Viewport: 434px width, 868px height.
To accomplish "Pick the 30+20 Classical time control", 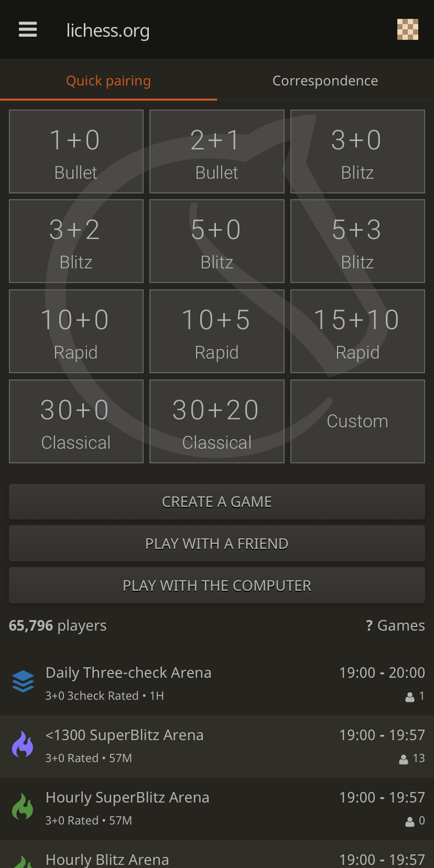I will [216, 421].
